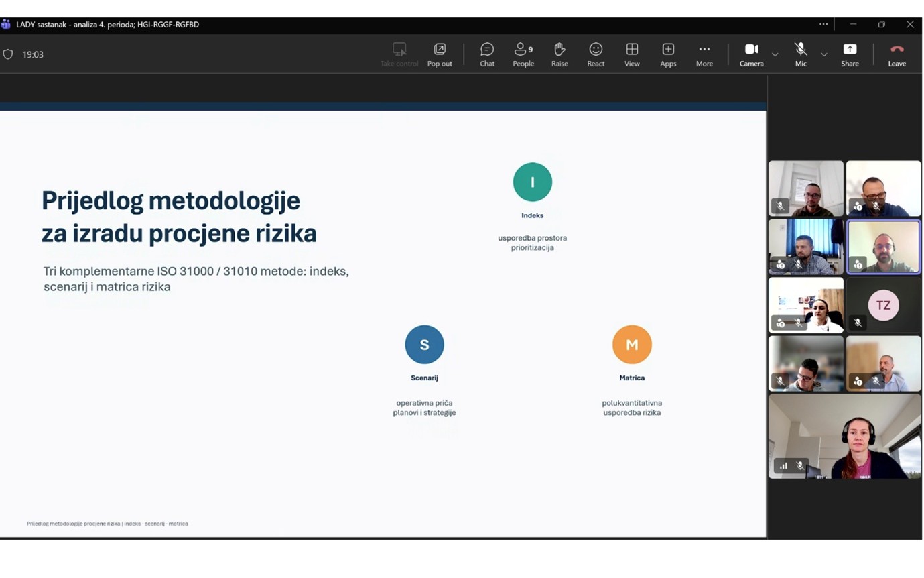Change the meeting View layout

pos(632,54)
